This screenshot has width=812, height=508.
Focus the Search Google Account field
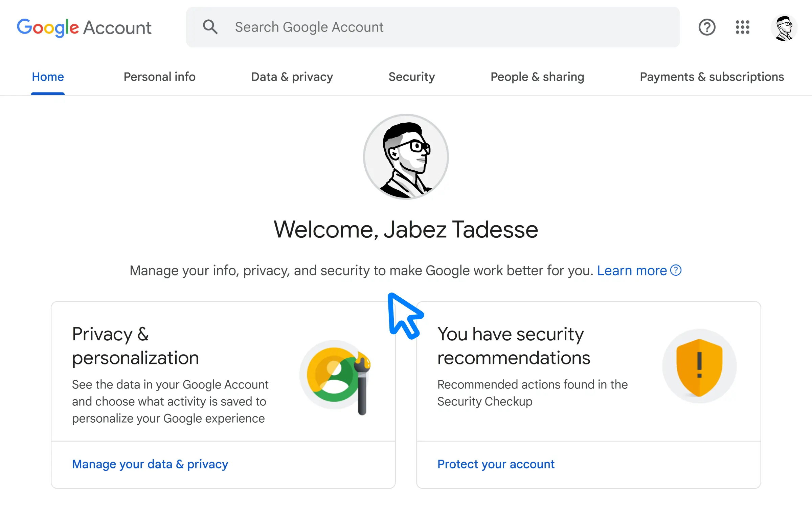point(433,27)
